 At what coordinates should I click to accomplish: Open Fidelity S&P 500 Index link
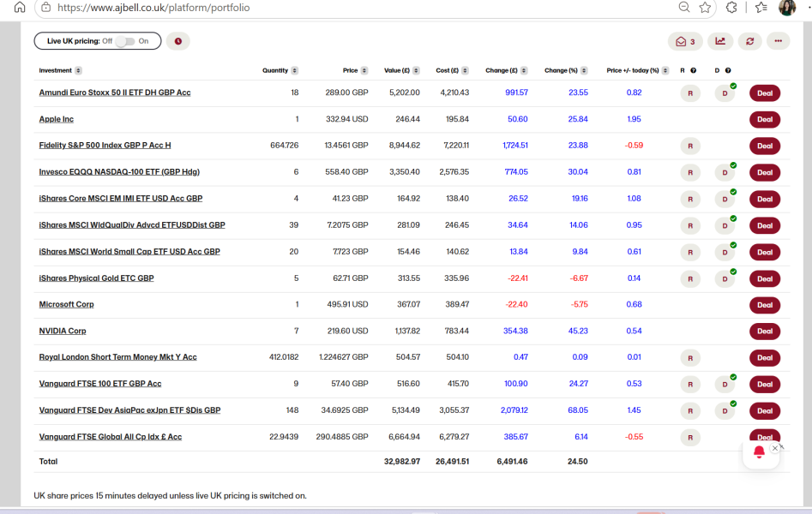[x=105, y=146]
